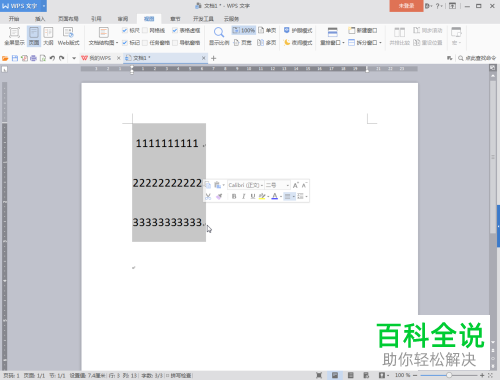Choose multi-page display
This screenshot has height=380, width=500.
pos(267,43)
